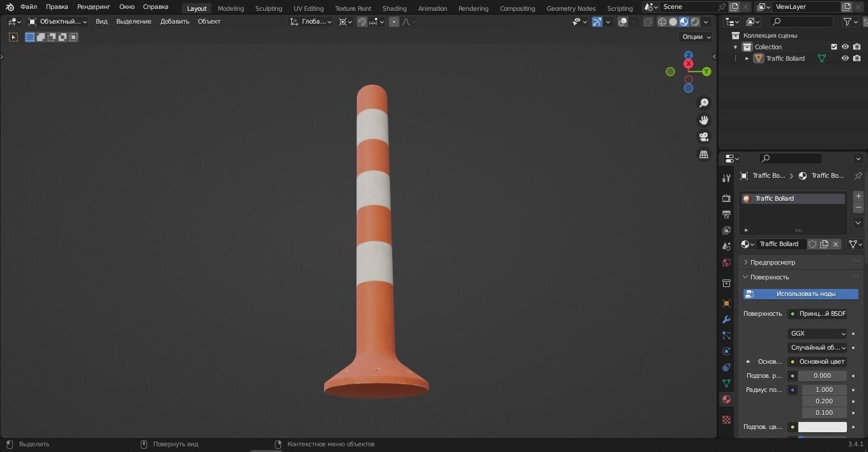Open the Collection properties tab

[726, 283]
